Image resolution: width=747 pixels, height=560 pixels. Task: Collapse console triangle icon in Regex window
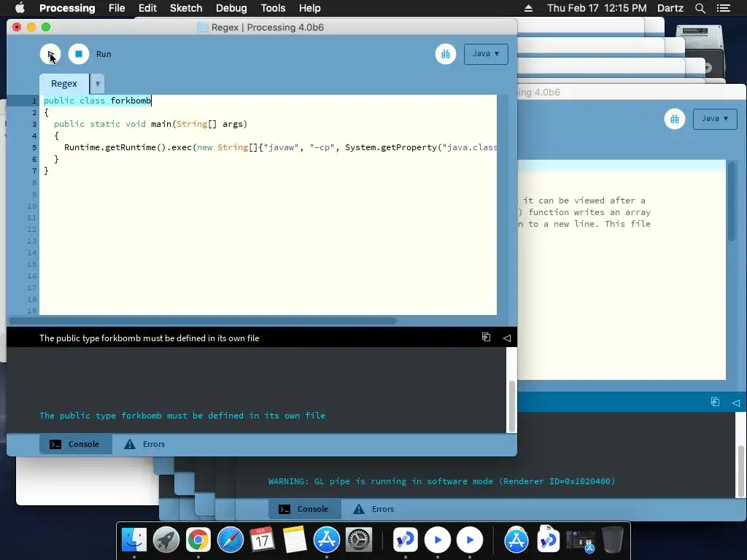coord(506,338)
